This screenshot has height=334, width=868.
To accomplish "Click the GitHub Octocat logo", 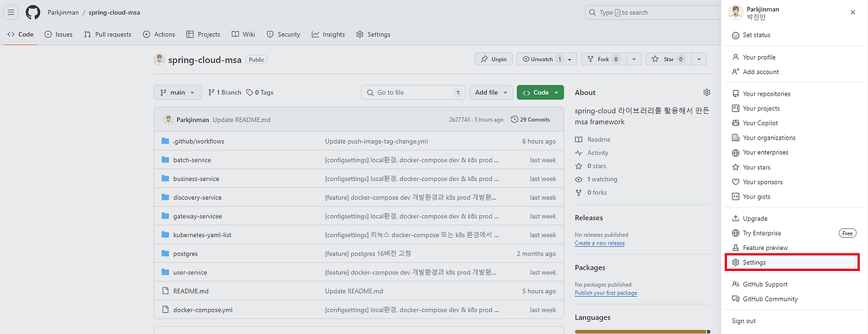I will click(x=33, y=12).
